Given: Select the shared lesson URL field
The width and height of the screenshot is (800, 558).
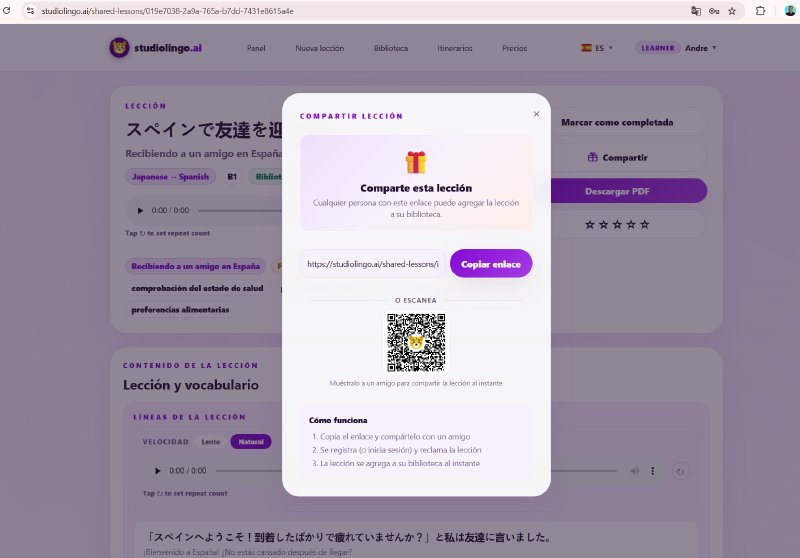Looking at the screenshot, I should [x=373, y=264].
